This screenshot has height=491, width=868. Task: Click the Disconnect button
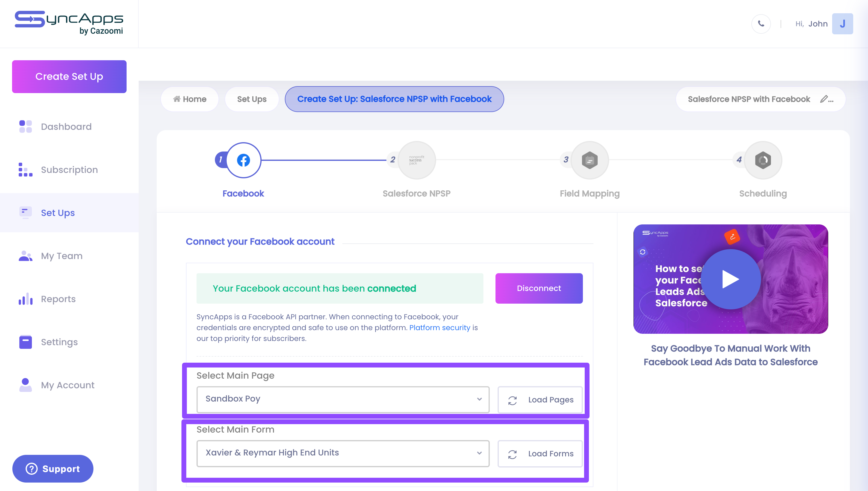tap(539, 288)
